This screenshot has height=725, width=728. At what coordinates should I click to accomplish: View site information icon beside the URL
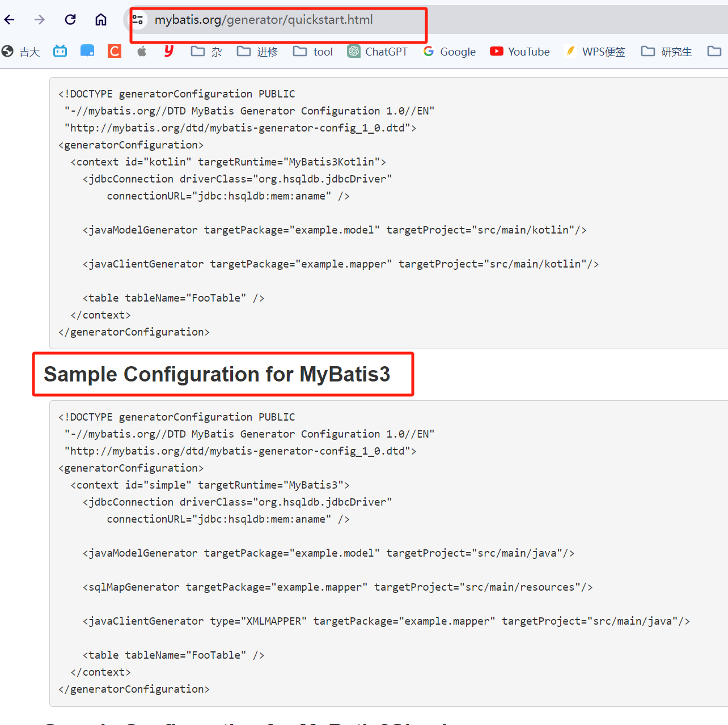138,20
